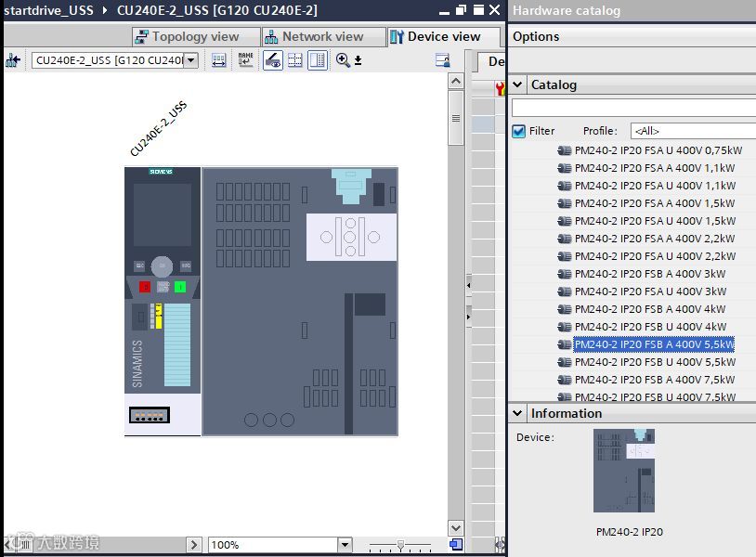Click the float window icon in title bar
The width and height of the screenshot is (756, 557).
(462, 9)
